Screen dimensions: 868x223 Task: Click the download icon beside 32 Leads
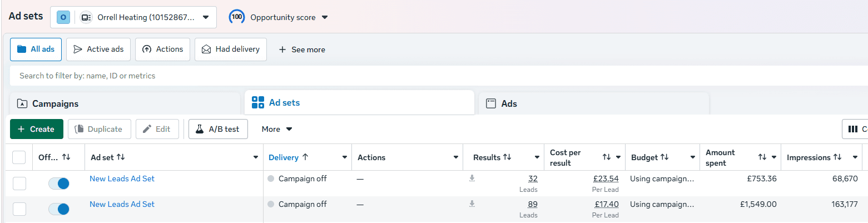coord(472,179)
